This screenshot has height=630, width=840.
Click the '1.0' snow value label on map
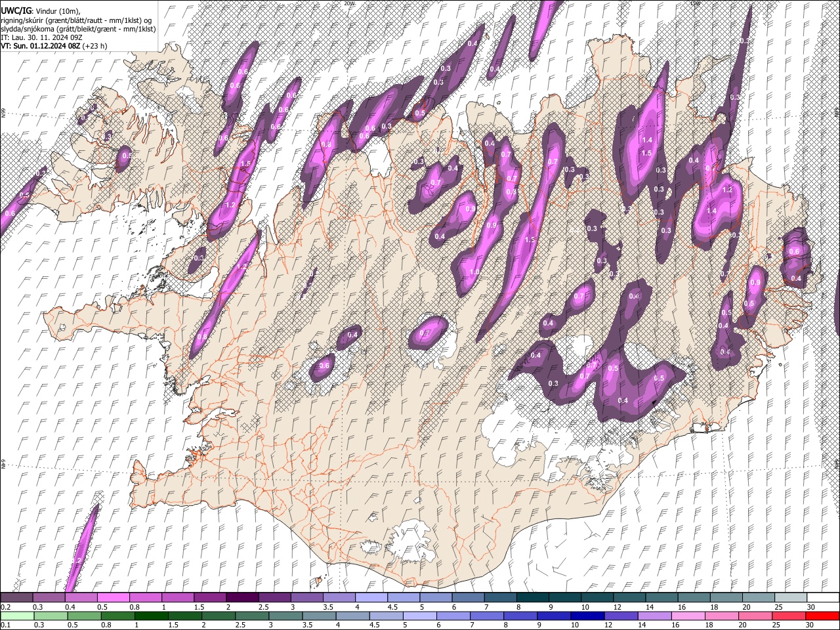[x=474, y=271]
